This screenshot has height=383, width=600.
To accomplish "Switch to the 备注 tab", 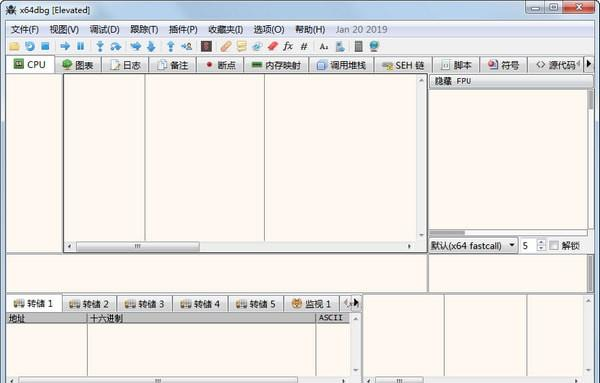I will (x=173, y=65).
